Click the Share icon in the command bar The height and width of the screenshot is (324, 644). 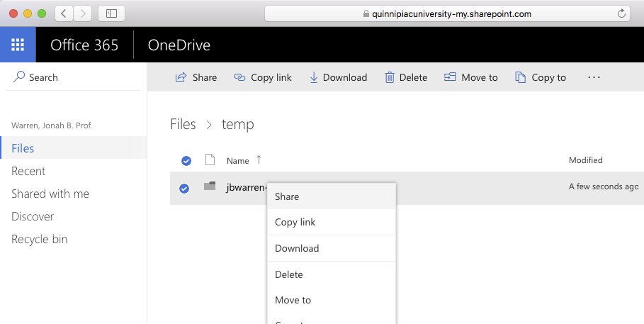(x=181, y=77)
